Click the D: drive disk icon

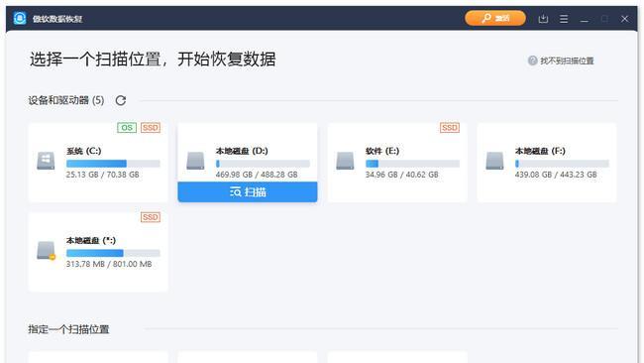pos(195,161)
